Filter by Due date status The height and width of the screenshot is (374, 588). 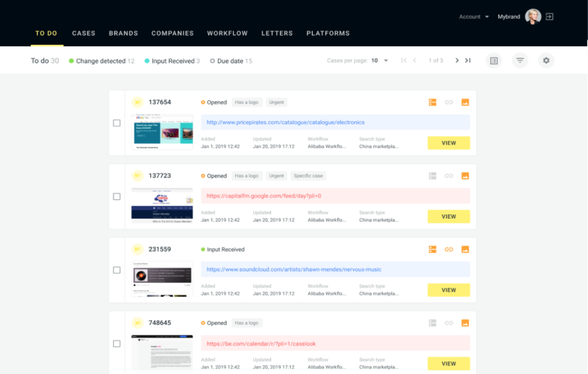pyautogui.click(x=231, y=61)
